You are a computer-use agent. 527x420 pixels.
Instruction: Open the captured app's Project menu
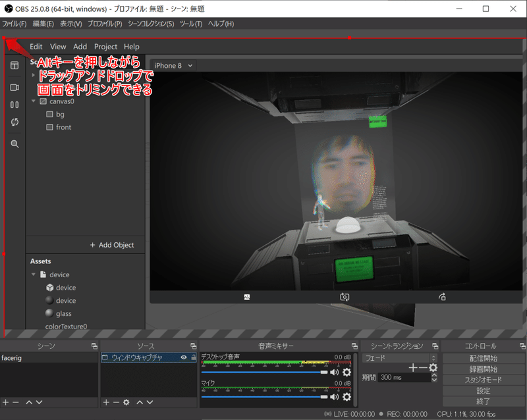coord(105,47)
